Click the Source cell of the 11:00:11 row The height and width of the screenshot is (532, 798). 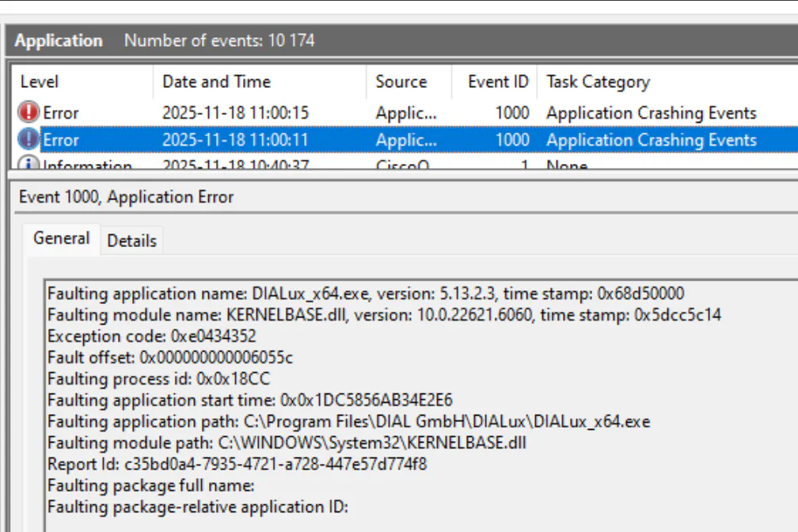(406, 140)
